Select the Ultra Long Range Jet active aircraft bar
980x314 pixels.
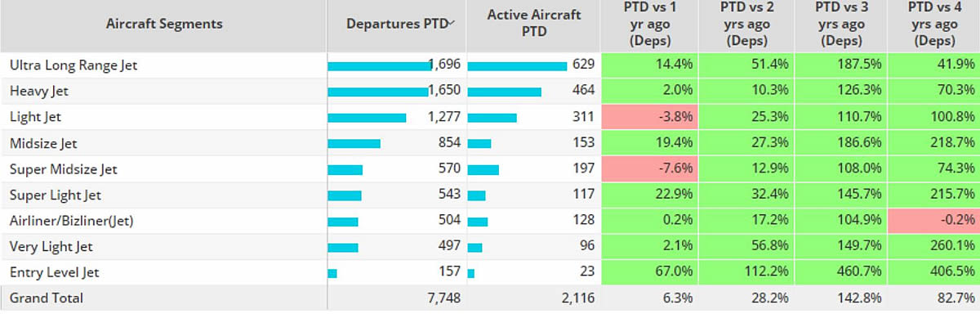(x=518, y=65)
